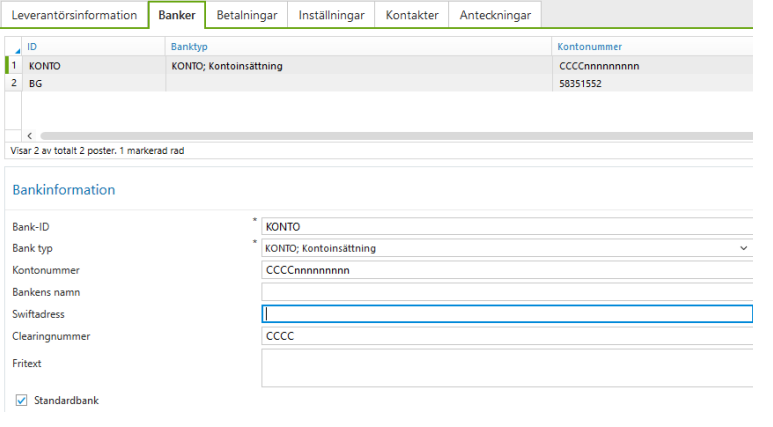Toggle the Standardbank checkbox
The width and height of the screenshot is (773, 427).
coord(21,400)
